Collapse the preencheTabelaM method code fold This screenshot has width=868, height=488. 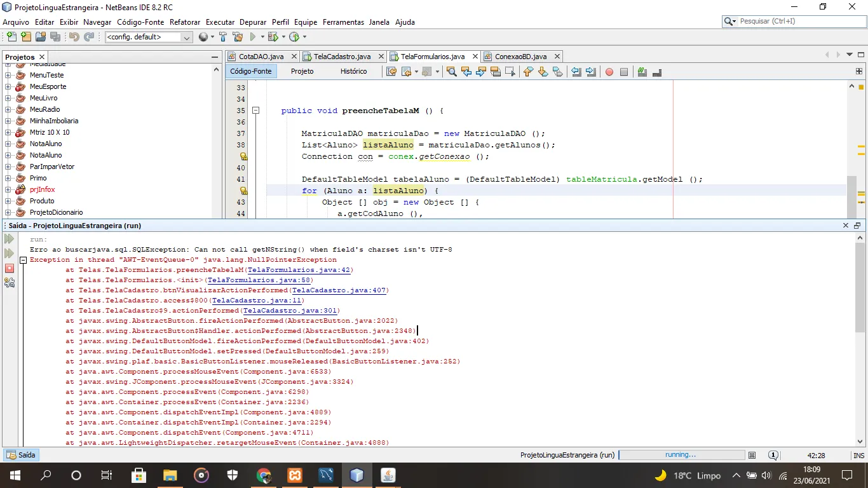click(256, 111)
